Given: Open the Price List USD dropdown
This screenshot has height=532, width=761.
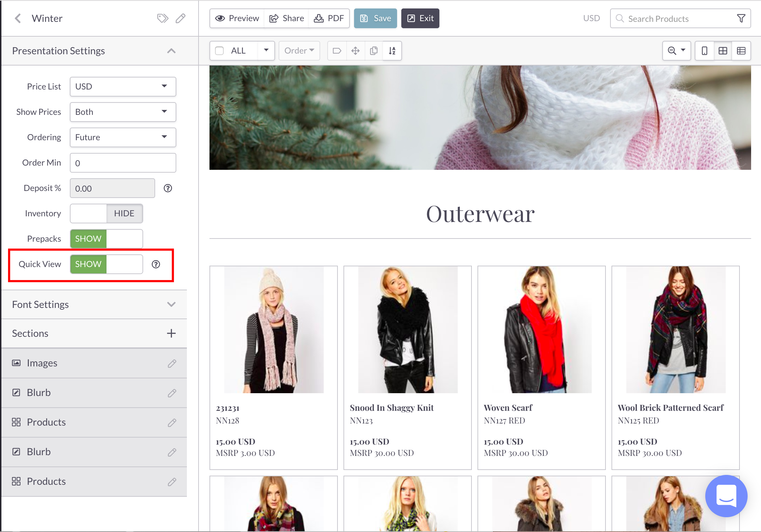Looking at the screenshot, I should (123, 87).
